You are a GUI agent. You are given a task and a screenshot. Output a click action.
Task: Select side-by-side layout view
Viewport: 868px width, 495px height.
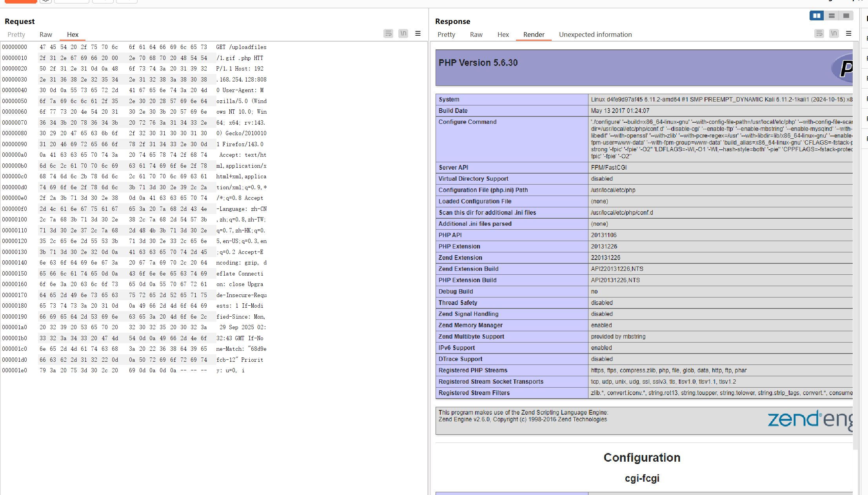coord(817,16)
